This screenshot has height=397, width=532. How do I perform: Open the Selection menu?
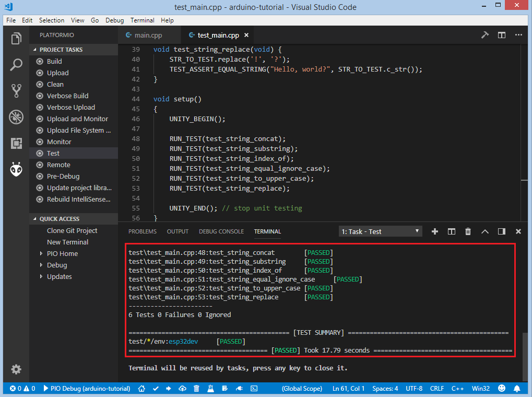click(52, 20)
